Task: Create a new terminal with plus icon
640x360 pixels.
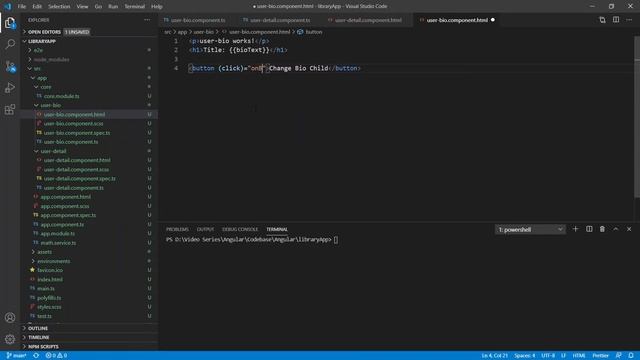Action: 576,229
